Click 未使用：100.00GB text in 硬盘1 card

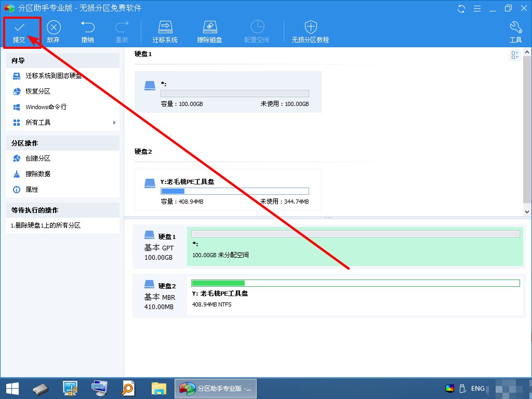285,104
